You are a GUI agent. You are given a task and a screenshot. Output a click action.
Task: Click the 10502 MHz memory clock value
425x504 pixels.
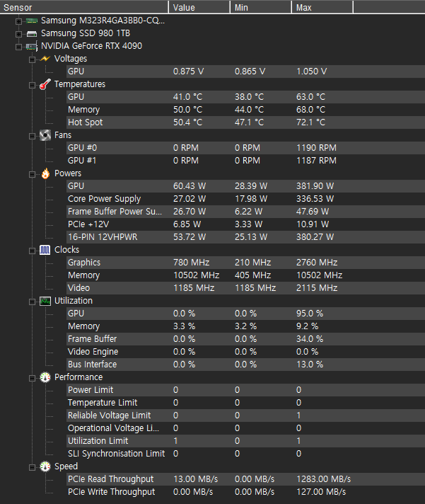196,275
